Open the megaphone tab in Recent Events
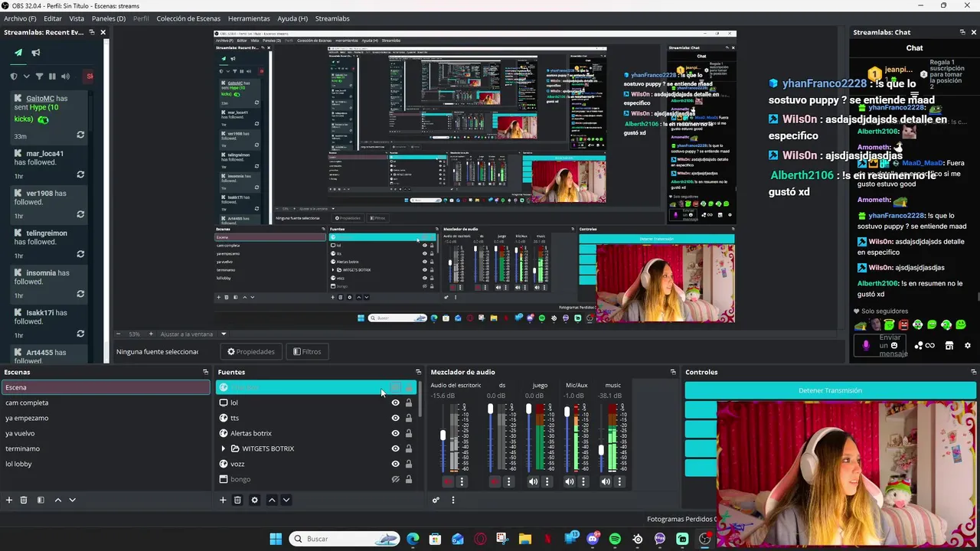 pos(36,53)
